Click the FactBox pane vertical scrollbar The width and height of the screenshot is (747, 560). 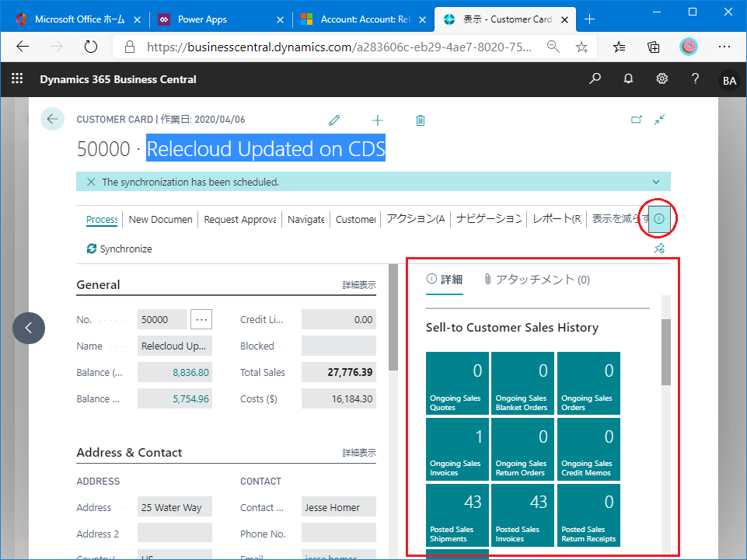coord(666,352)
